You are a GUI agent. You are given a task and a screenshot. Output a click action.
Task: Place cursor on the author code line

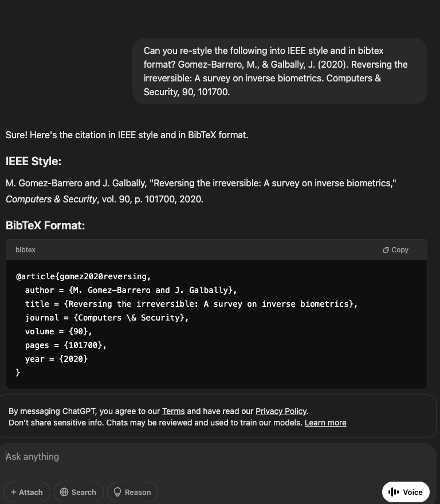(x=131, y=290)
